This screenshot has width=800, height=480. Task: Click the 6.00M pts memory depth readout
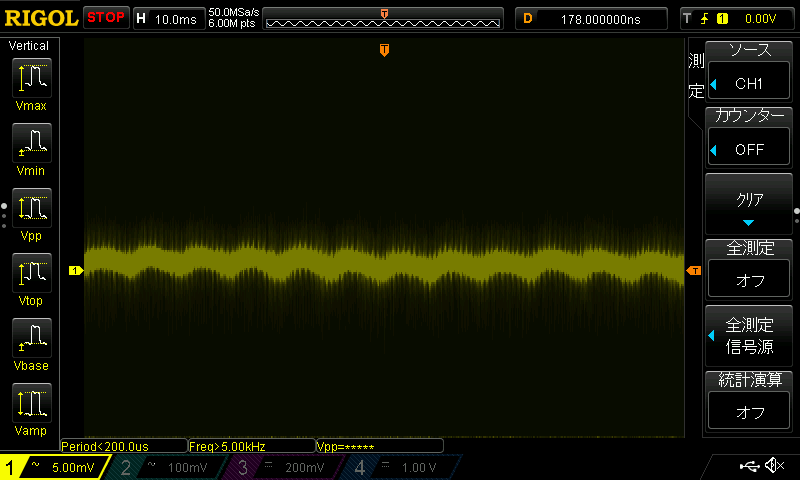pos(232,23)
